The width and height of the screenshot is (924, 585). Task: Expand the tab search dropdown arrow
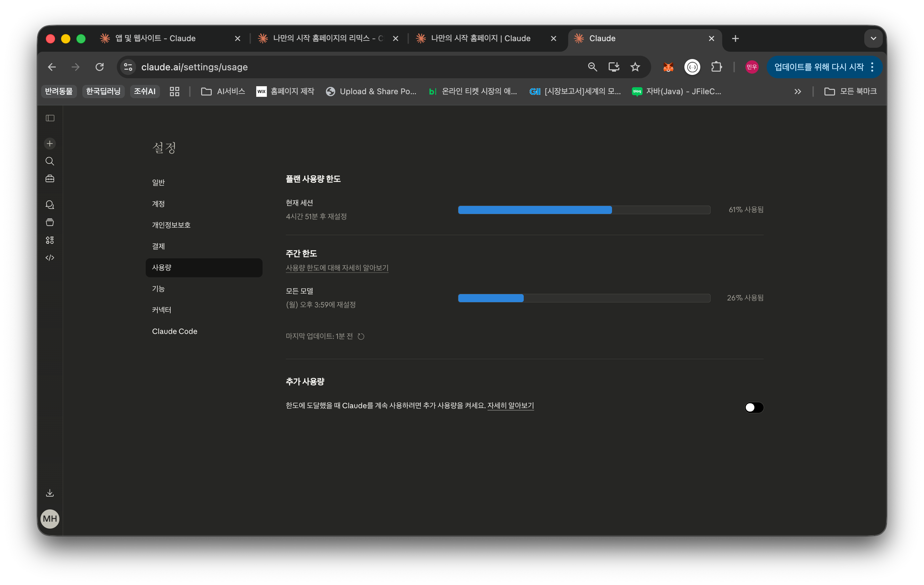pos(873,38)
